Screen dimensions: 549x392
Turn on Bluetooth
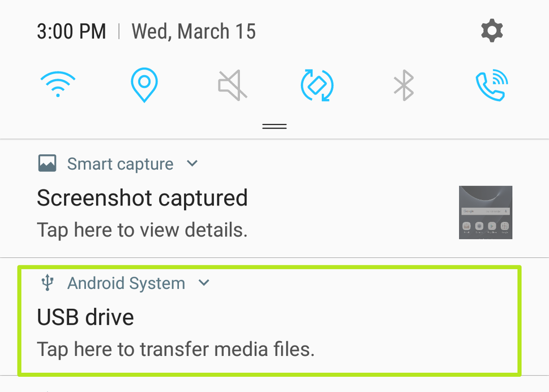click(404, 84)
